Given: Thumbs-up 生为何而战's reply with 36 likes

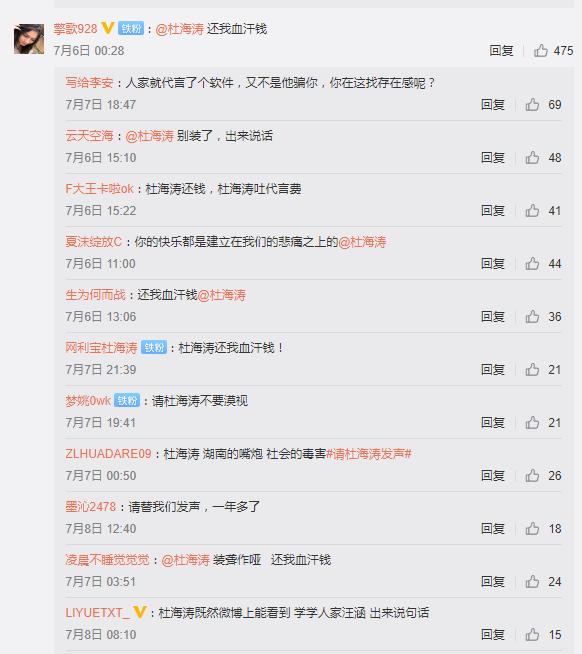Looking at the screenshot, I should (532, 316).
